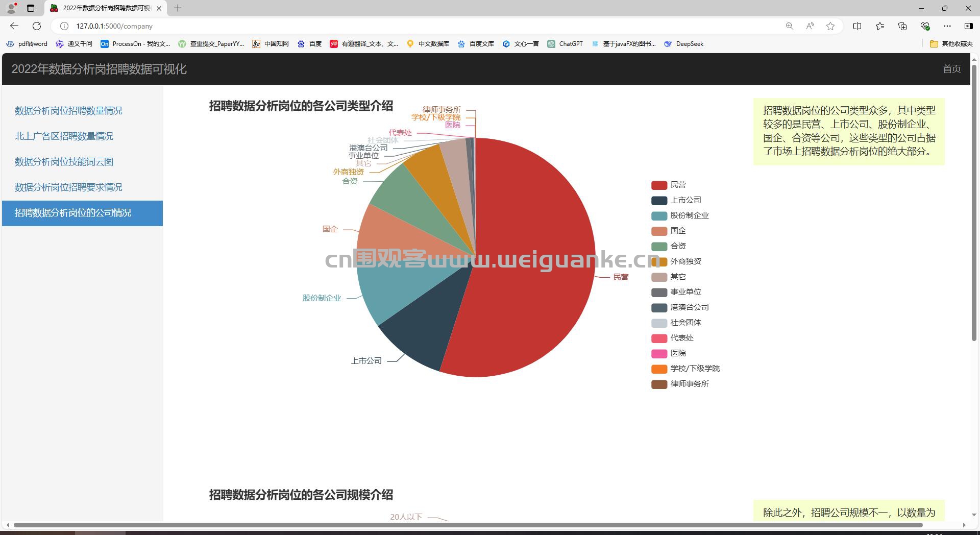
Task: Go back to previous page
Action: click(14, 26)
